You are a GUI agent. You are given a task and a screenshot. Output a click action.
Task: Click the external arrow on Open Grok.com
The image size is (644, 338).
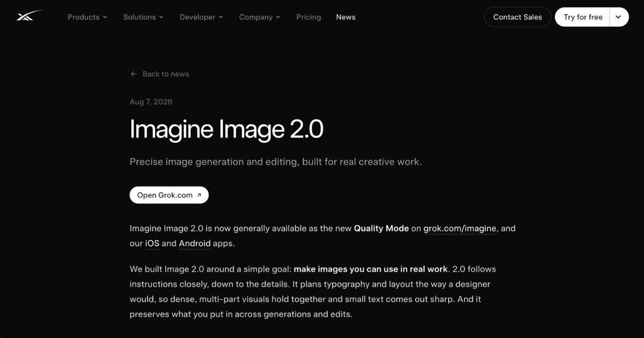tap(199, 195)
